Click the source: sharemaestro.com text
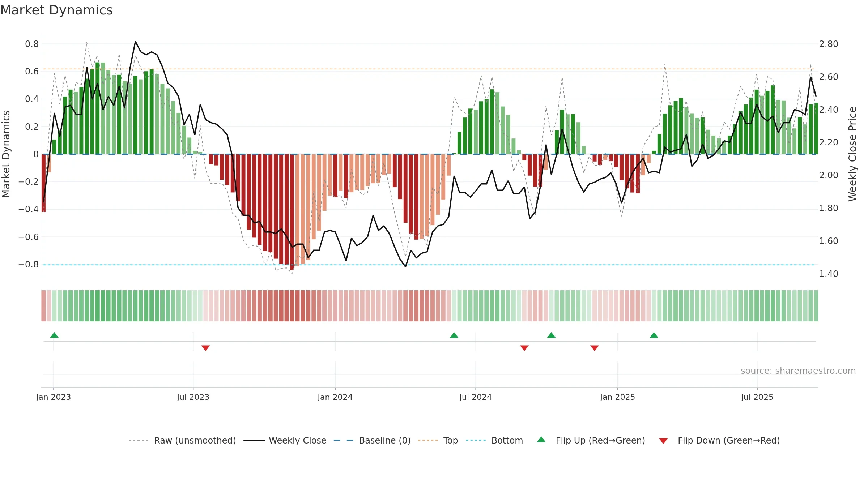 798,371
